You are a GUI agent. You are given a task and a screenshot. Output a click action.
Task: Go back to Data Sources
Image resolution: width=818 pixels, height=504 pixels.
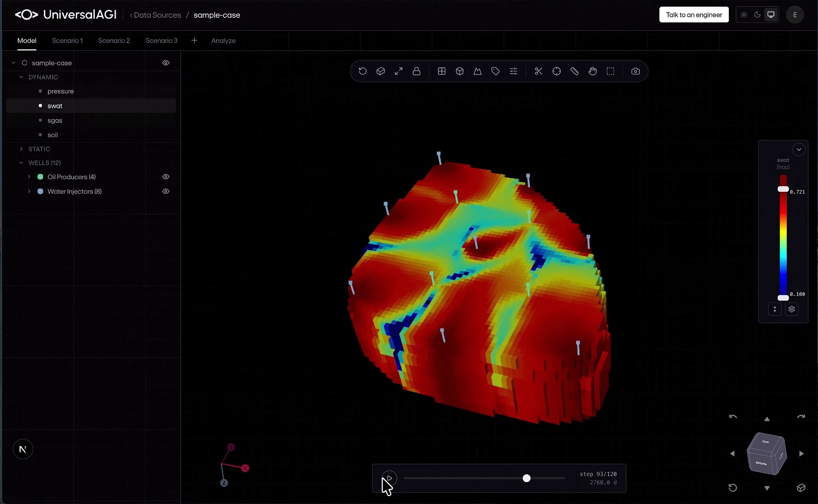(x=155, y=15)
